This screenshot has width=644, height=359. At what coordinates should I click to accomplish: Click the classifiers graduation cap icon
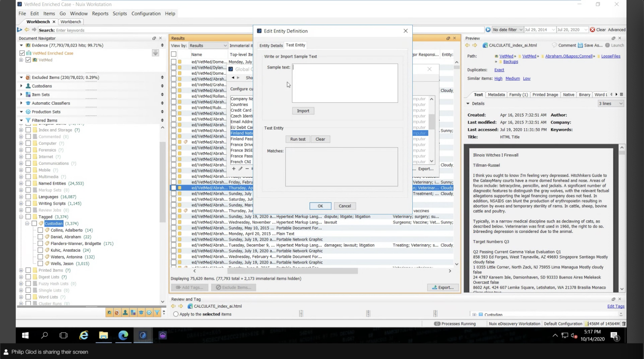[x=141, y=312]
